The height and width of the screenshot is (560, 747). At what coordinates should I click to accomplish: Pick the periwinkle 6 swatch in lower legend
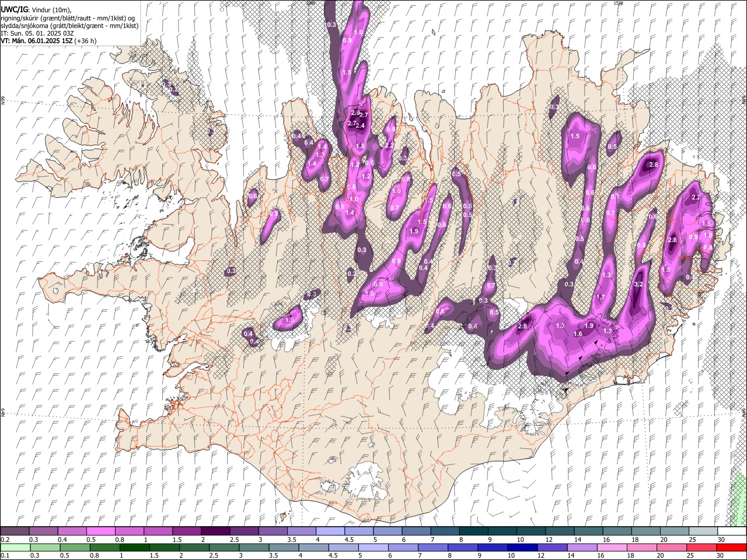coord(403,548)
